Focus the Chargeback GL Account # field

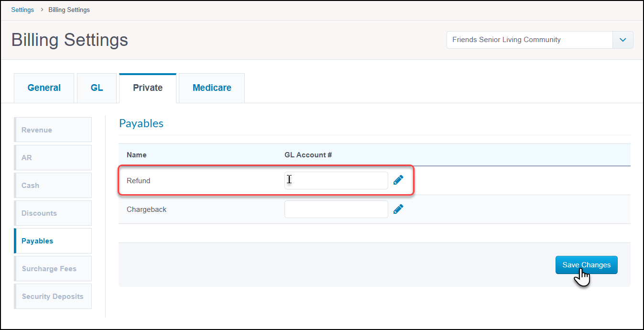(x=336, y=209)
